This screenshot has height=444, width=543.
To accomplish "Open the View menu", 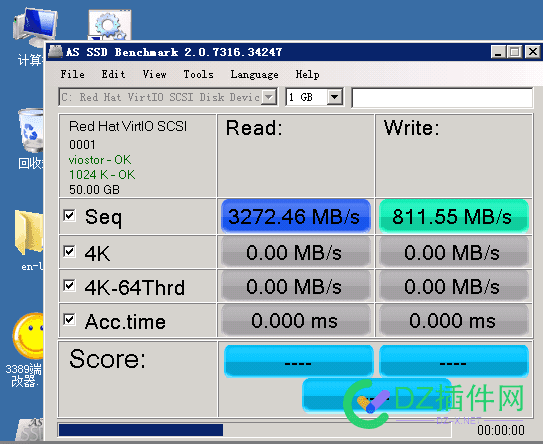I will [154, 74].
